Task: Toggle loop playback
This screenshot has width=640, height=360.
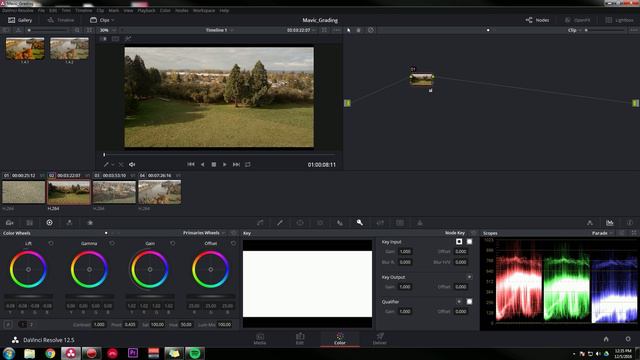Action: click(248, 164)
